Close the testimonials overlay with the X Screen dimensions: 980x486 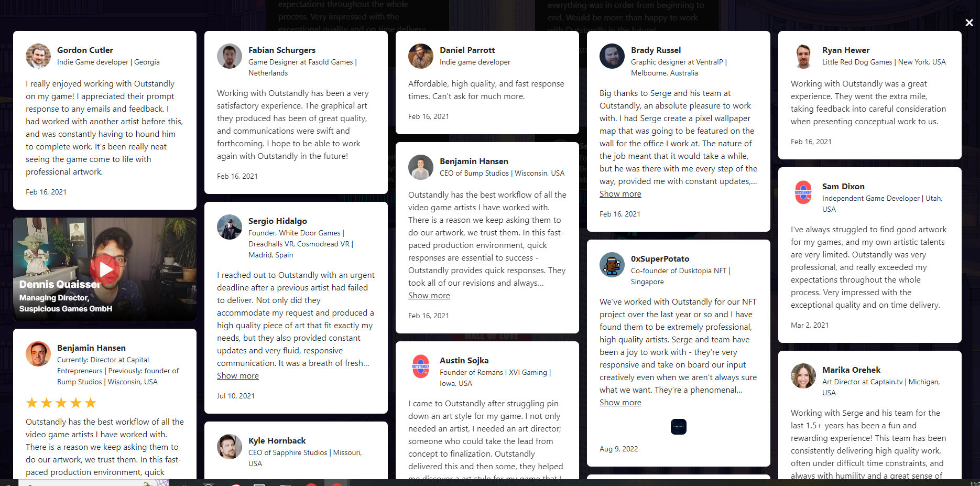(x=969, y=23)
